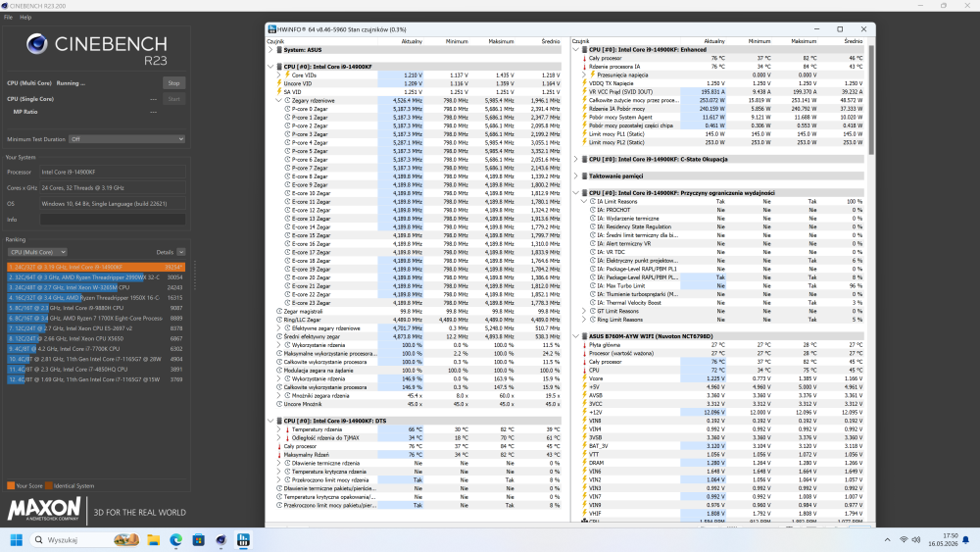Click the thermometer icon beside Maksymalny Rdzeń
This screenshot has width=980, height=552.
(279, 455)
